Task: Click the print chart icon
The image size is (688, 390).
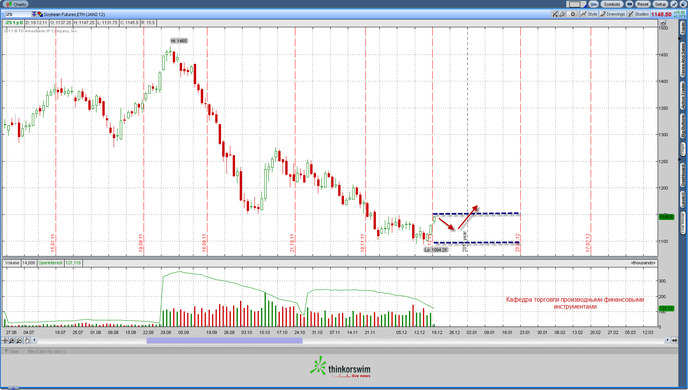Action: coord(562,14)
